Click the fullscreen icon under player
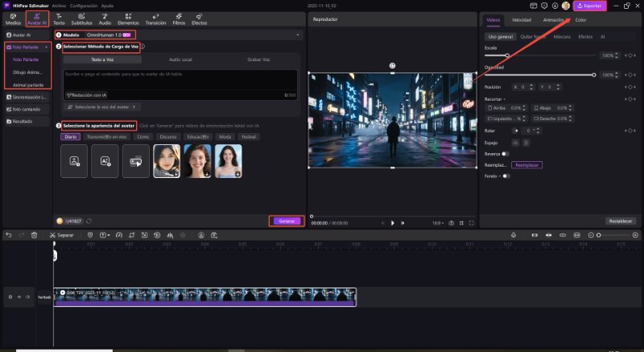 [472, 223]
